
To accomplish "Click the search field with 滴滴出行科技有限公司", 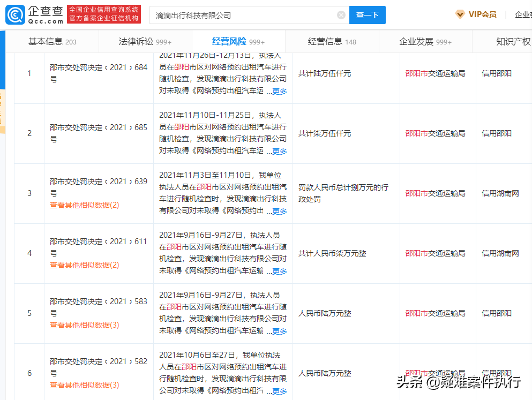I will 249,15.
